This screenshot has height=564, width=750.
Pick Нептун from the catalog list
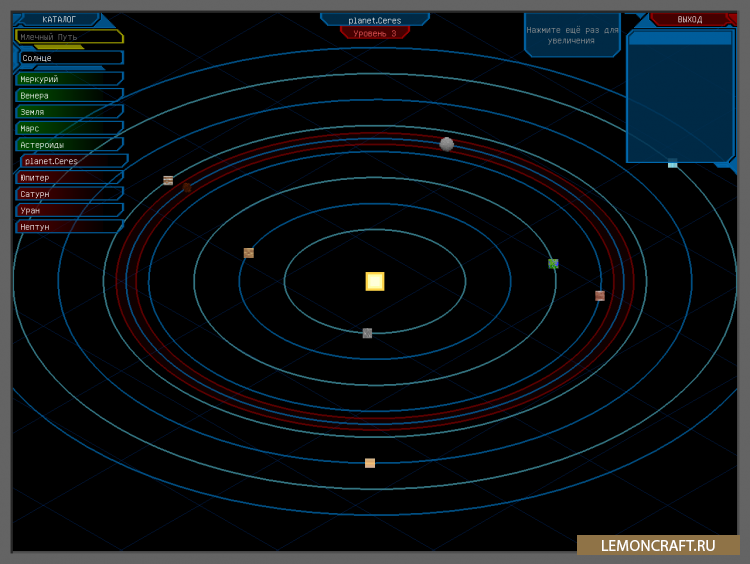click(68, 227)
